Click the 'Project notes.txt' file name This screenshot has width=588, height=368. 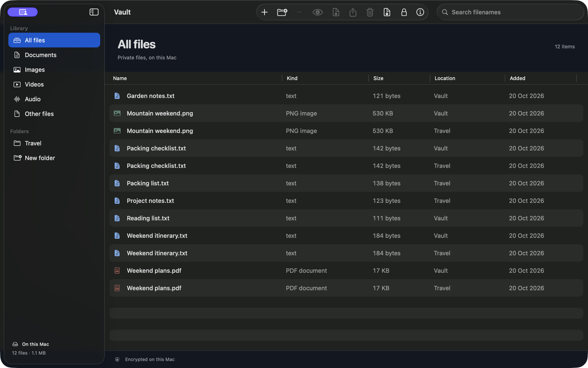coord(150,201)
